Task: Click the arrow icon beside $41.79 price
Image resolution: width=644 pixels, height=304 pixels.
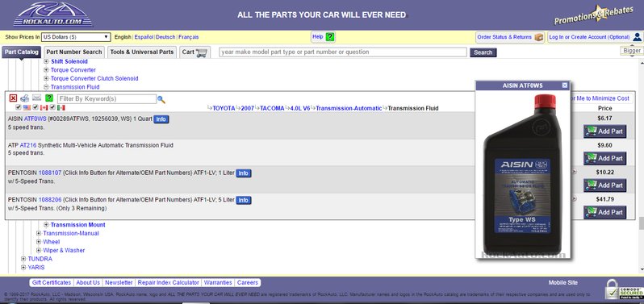Action: tap(575, 199)
